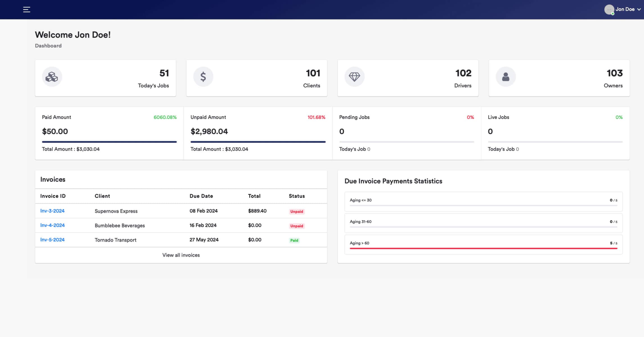This screenshot has height=337, width=644.
Task: Click the Unpaid Amount progress bar
Action: pyautogui.click(x=258, y=142)
